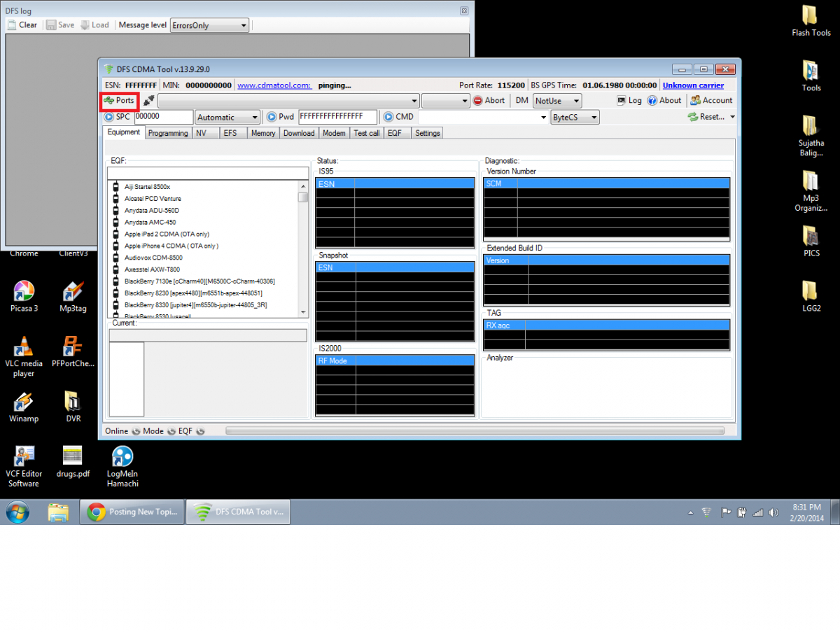Click the plug connect icon beside Ports
This screenshot has width=840, height=630.
(x=148, y=101)
